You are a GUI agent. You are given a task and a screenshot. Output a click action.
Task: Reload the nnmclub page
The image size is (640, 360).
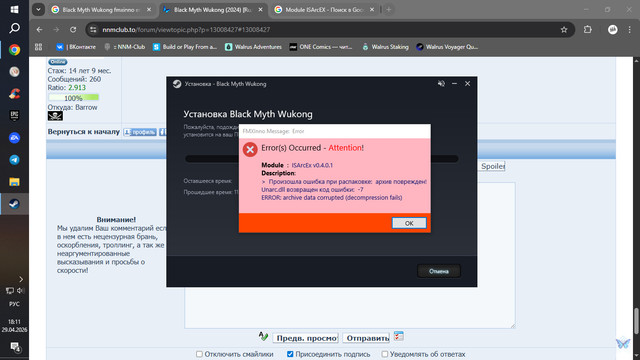click(x=73, y=29)
